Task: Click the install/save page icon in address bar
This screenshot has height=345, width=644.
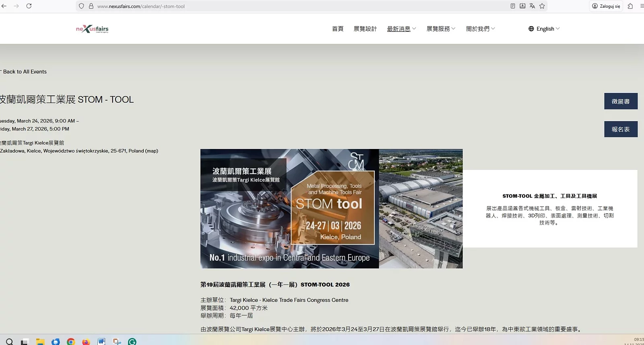Action: click(522, 6)
